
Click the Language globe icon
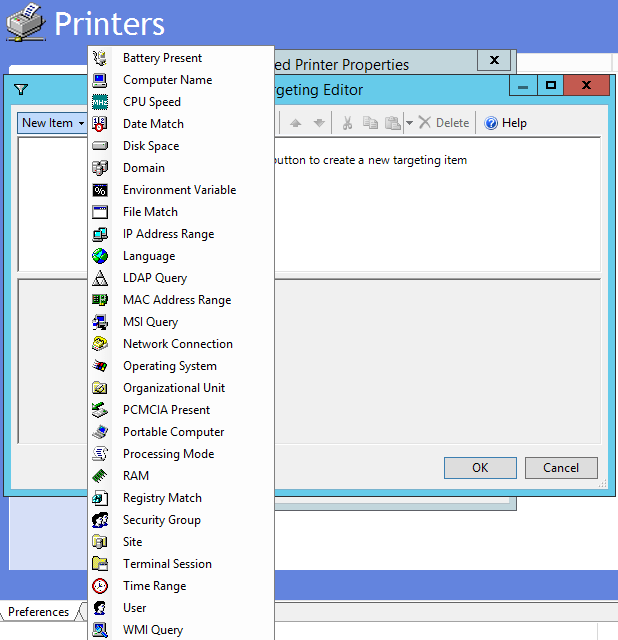[100, 256]
